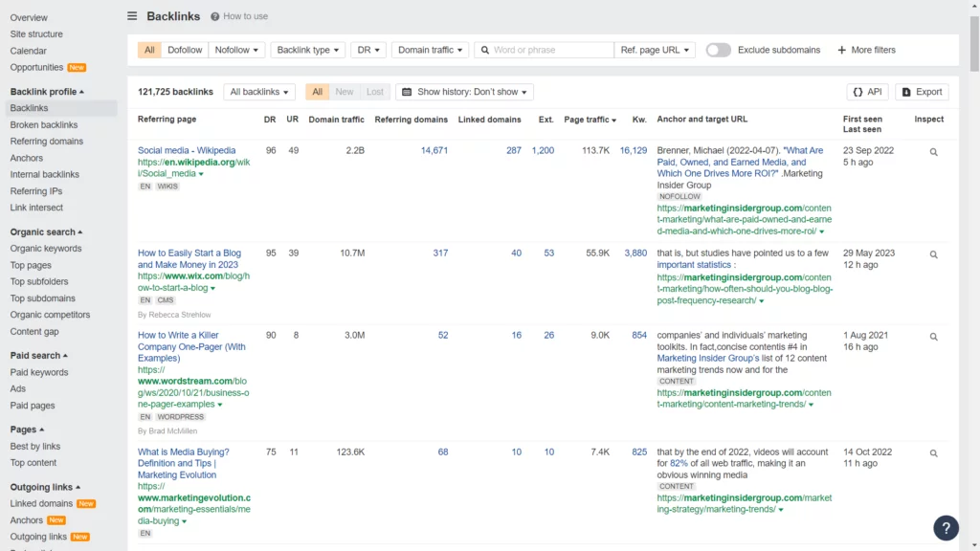Export the backlinks list
The height and width of the screenshot is (551, 980).
click(x=922, y=92)
